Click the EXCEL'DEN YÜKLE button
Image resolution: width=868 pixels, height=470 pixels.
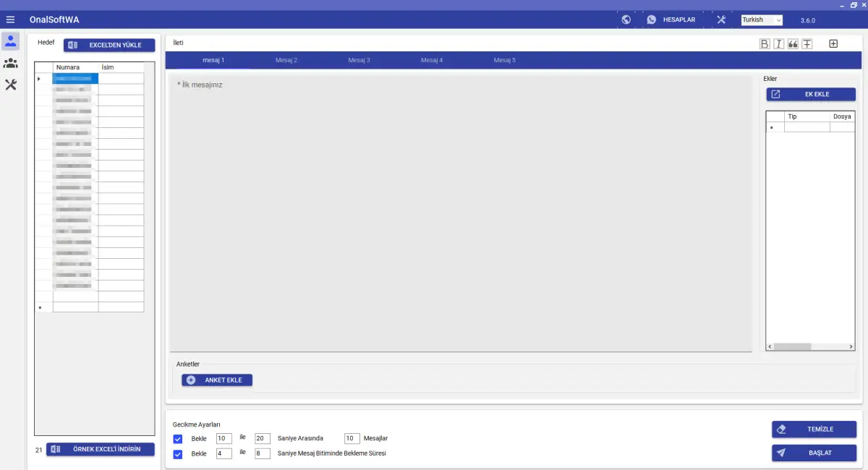click(109, 45)
